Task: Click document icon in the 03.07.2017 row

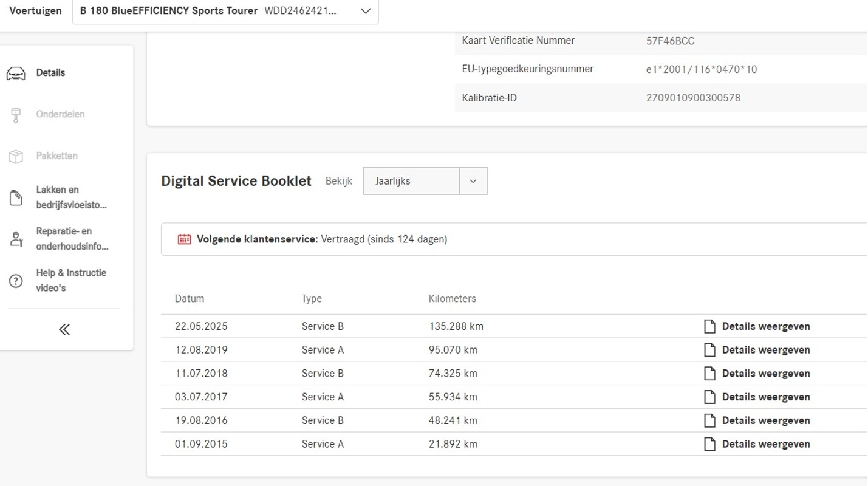Action: coord(709,397)
